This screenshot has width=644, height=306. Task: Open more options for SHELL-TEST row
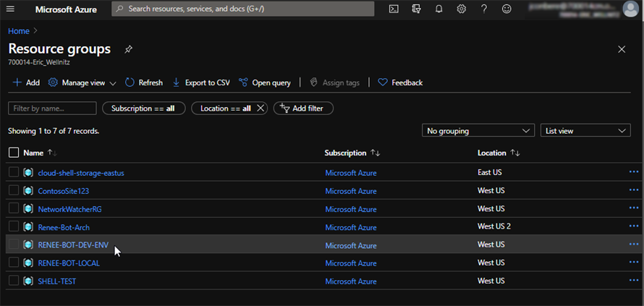click(634, 280)
